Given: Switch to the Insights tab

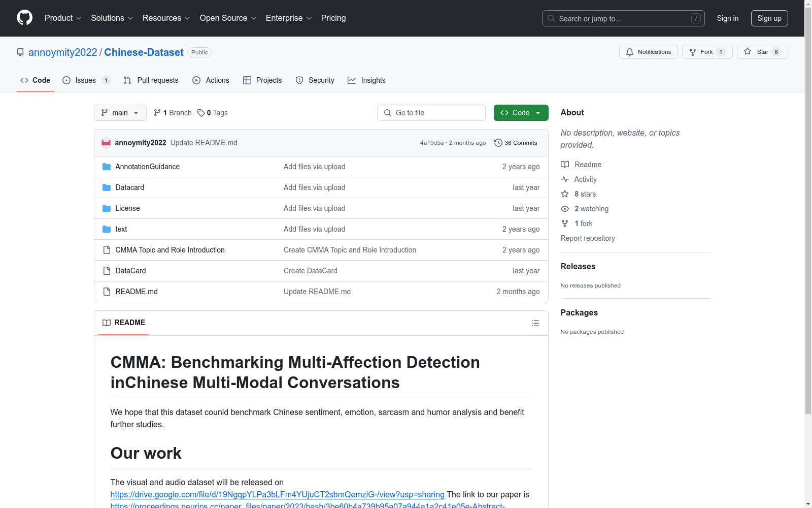Looking at the screenshot, I should [367, 80].
